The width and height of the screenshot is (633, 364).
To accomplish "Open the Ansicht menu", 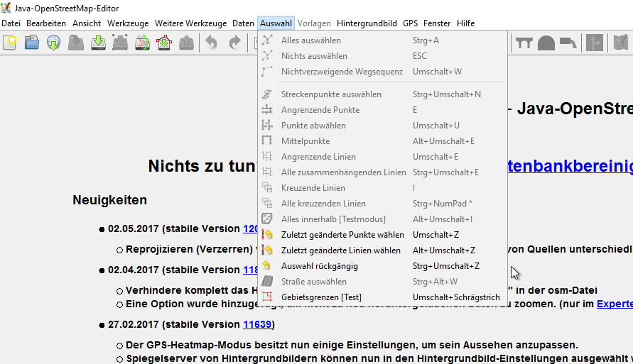I will pos(87,23).
